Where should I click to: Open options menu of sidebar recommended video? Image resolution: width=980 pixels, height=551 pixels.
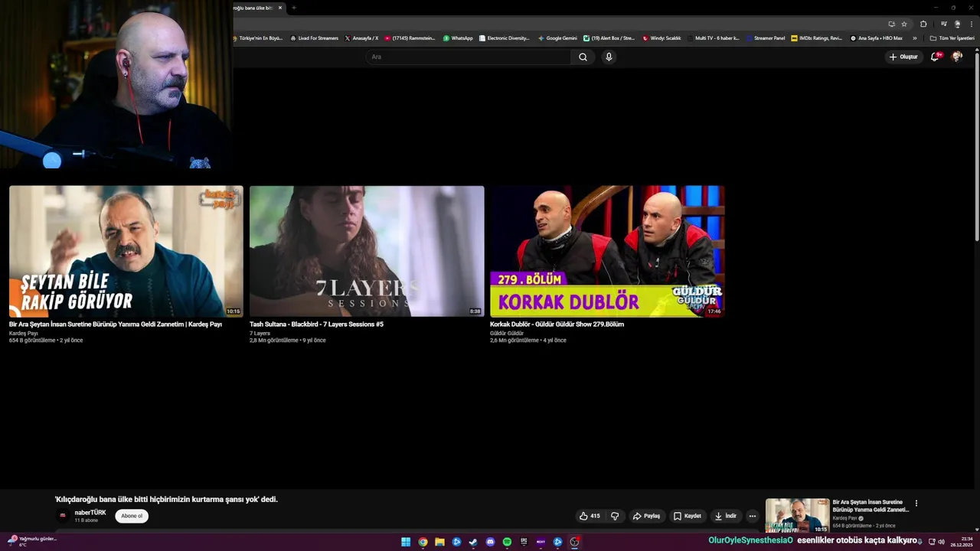pos(916,504)
